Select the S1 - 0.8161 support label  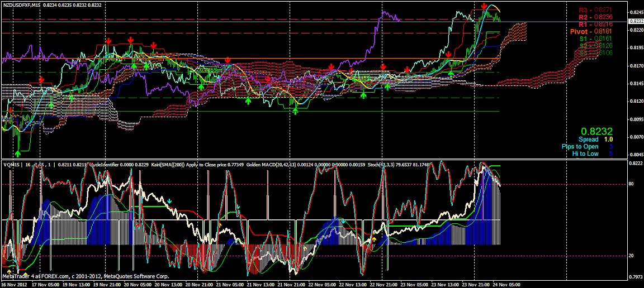595,39
